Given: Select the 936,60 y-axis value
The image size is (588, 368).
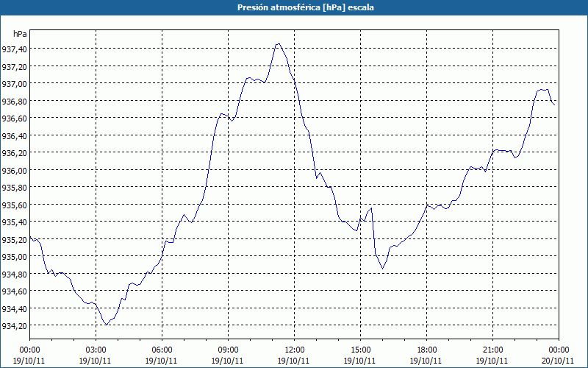Looking at the screenshot, I should 14,118.
